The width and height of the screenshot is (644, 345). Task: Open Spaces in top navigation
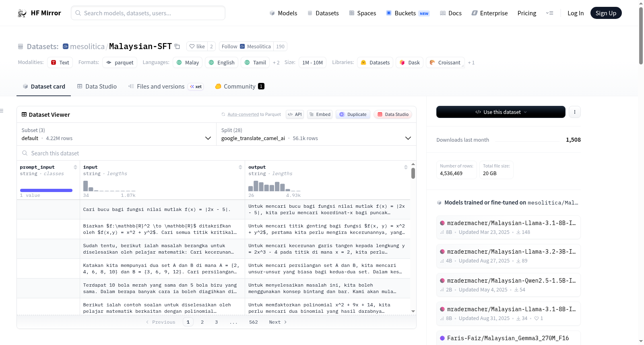point(363,13)
